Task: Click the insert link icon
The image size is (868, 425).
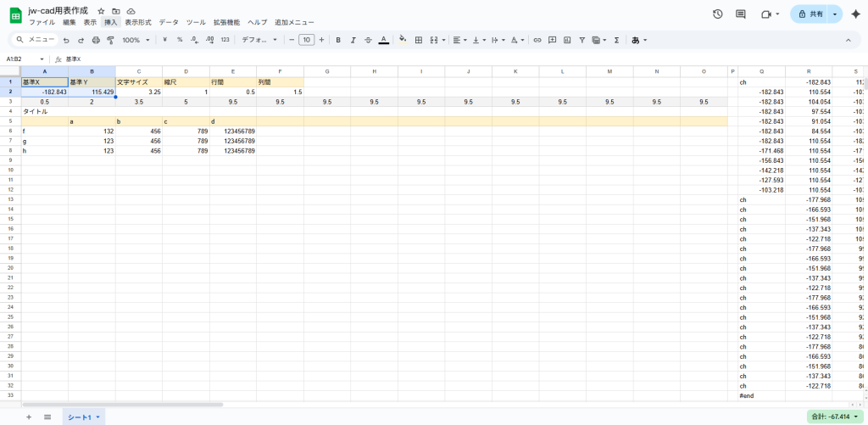Action: tap(537, 40)
